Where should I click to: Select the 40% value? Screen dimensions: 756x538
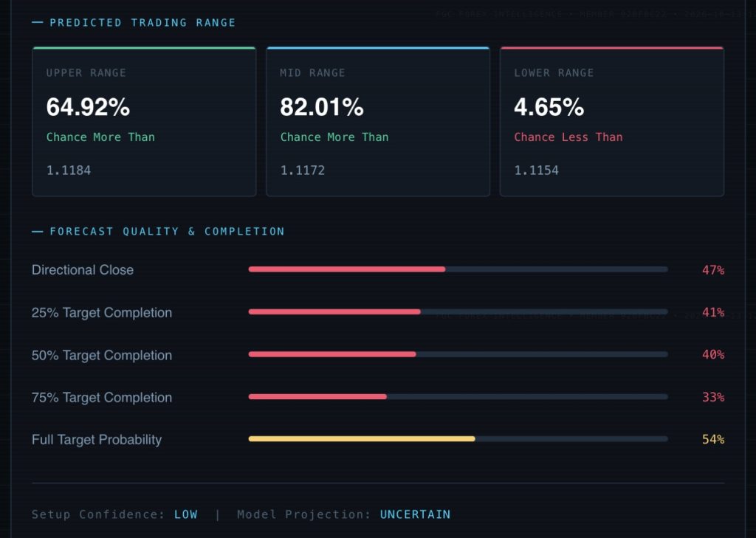click(x=713, y=355)
